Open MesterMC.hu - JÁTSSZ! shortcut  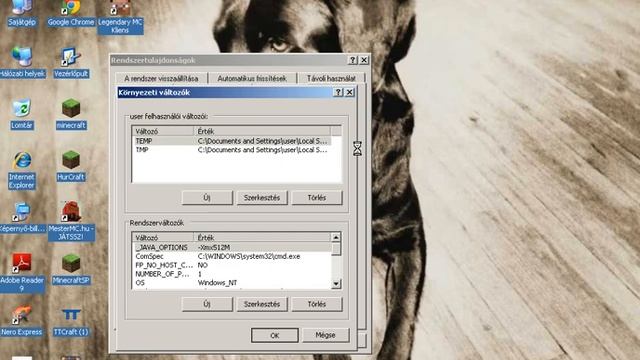pos(71,221)
